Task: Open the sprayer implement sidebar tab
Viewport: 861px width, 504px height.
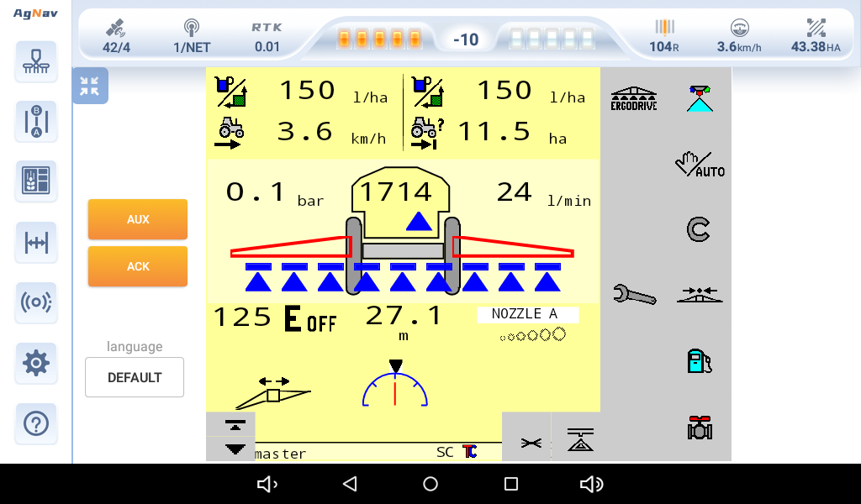Action: pos(35,61)
